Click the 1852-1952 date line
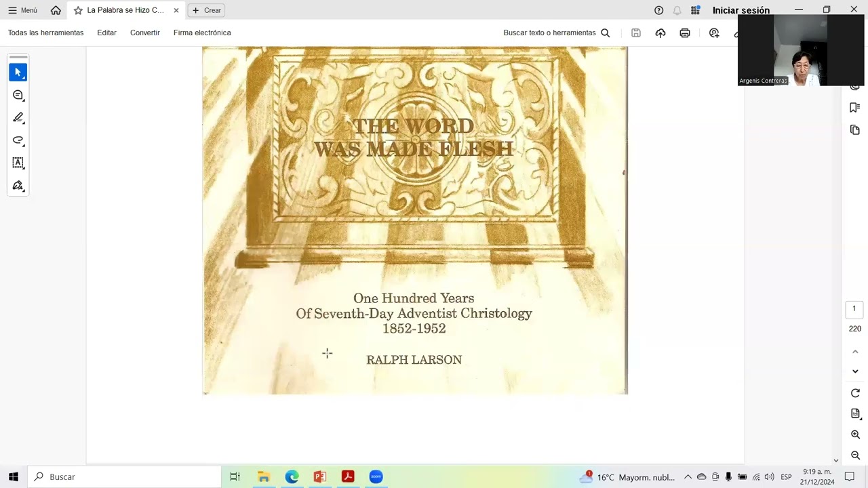 coord(414,329)
